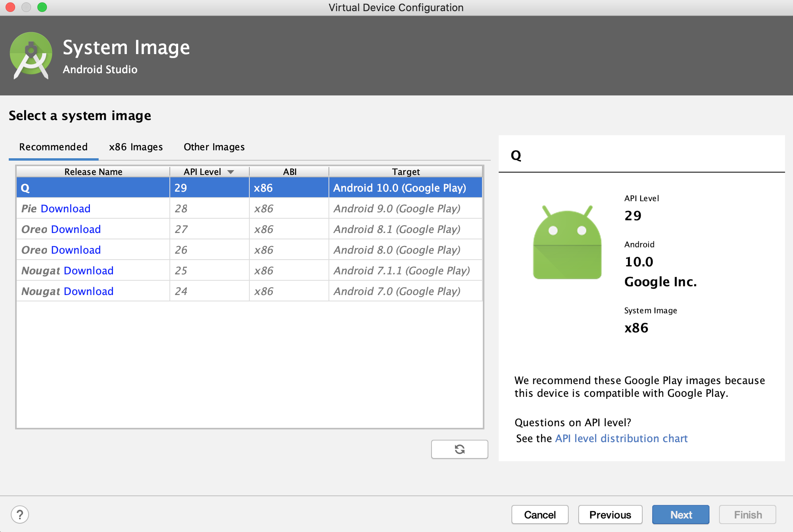
Task: Download Nougat API 24 system image
Action: click(x=88, y=291)
